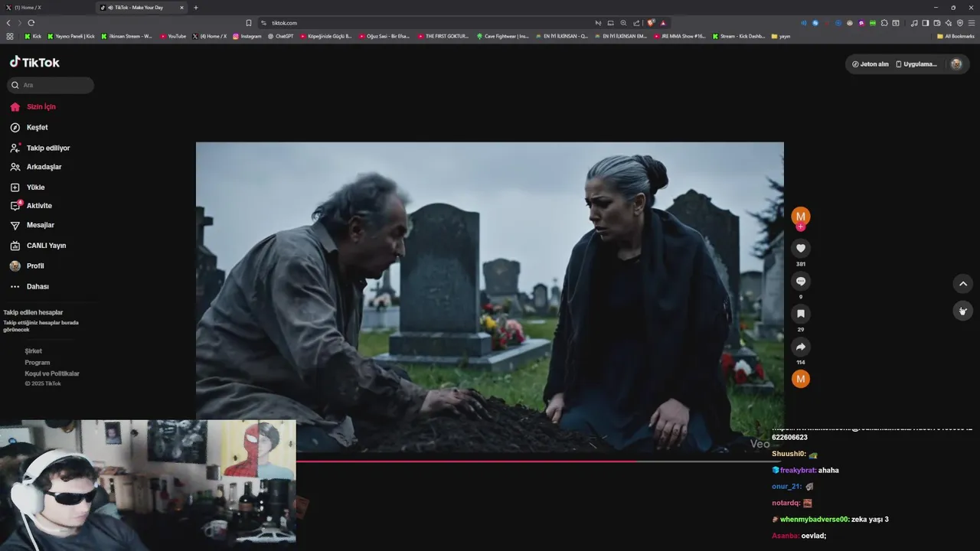Like the video with heart icon
Screen dimensions: 980x551
pos(800,248)
